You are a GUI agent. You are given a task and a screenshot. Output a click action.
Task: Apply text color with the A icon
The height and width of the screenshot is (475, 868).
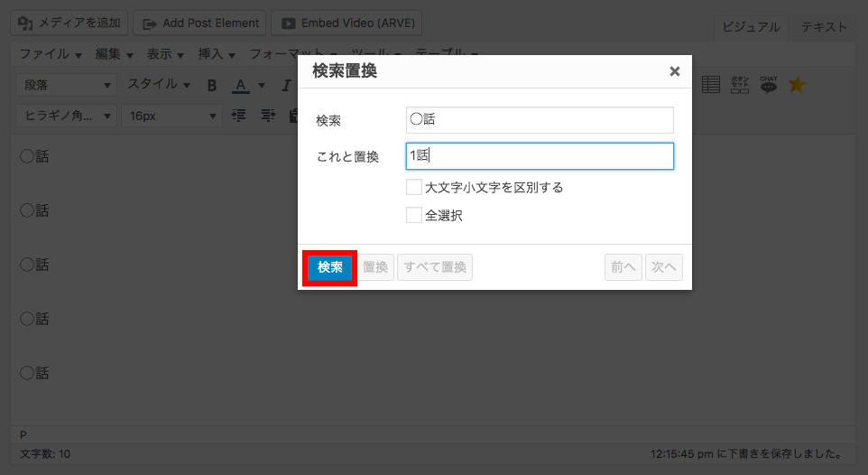tap(240, 86)
